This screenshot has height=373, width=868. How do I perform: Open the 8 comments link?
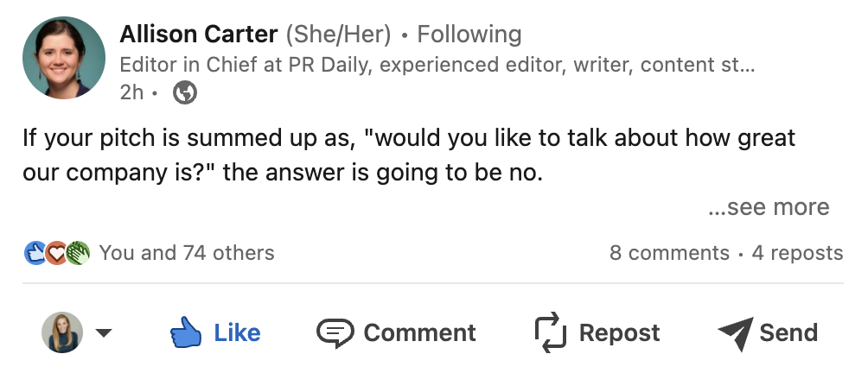[669, 253]
